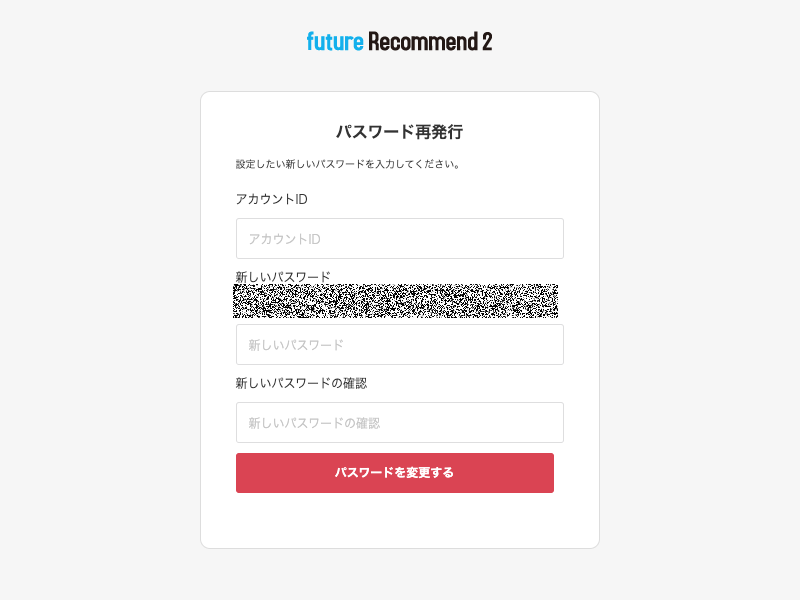Click the アカウントID label above first field
The image size is (800, 600).
(x=271, y=199)
